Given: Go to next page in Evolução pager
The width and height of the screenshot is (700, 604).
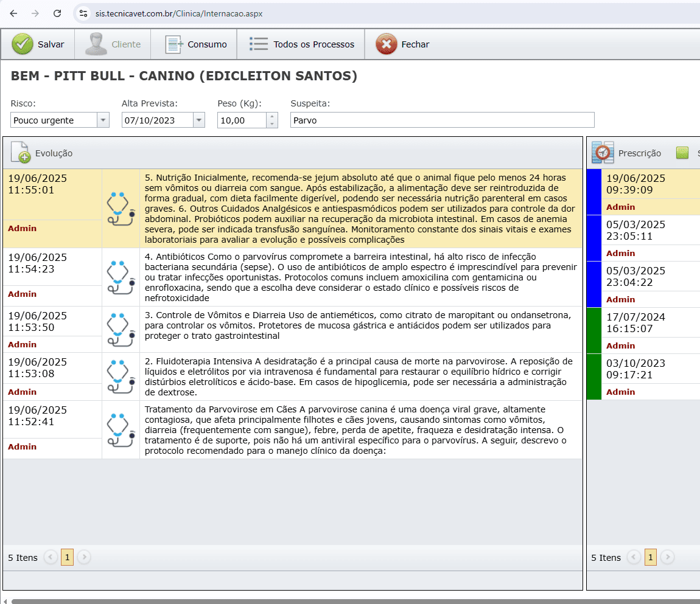Looking at the screenshot, I should click(x=84, y=557).
